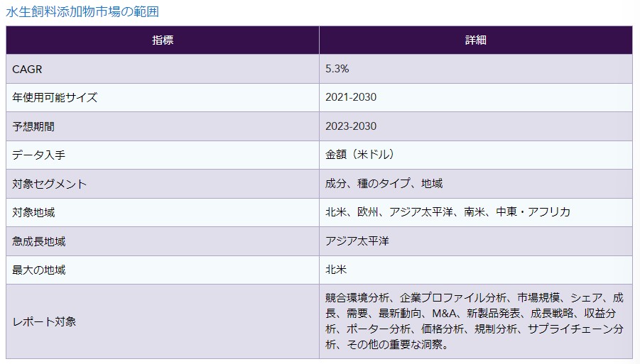640x364 pixels.
Task: Select the CAGR row label
Action: [x=27, y=70]
